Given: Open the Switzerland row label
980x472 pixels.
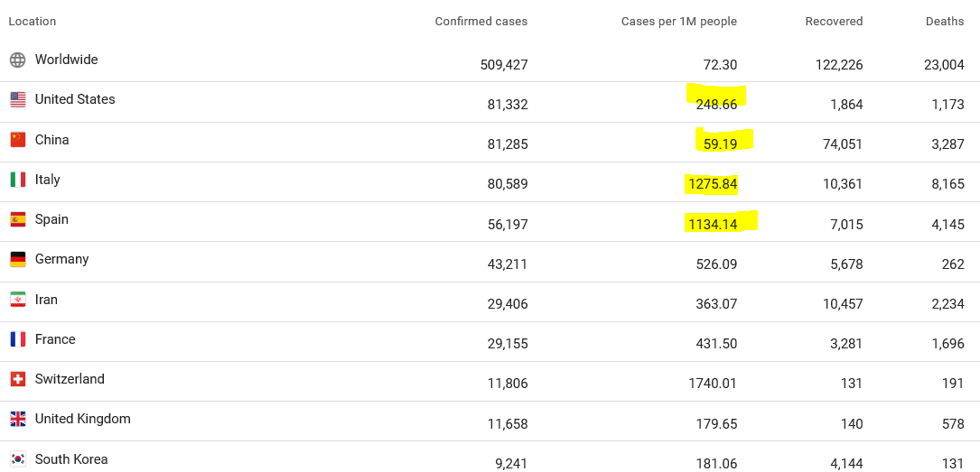Looking at the screenshot, I should coord(70,379).
